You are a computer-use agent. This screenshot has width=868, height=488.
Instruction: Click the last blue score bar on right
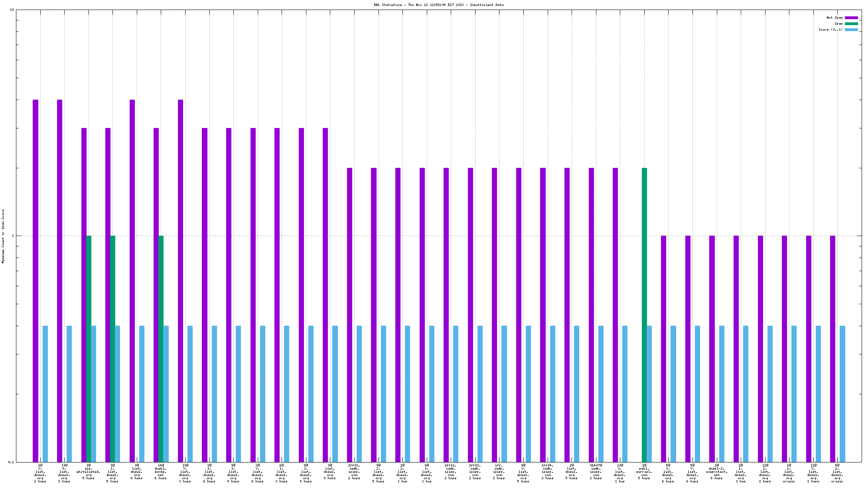pyautogui.click(x=842, y=394)
